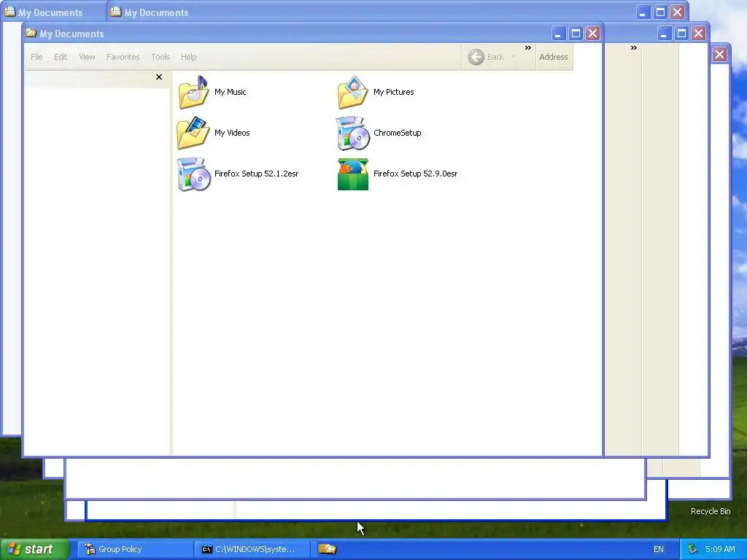Switch to the C:\WINDOWS\syste... command prompt taskbar button
Screen dimensions: 747x560
[x=252, y=550]
